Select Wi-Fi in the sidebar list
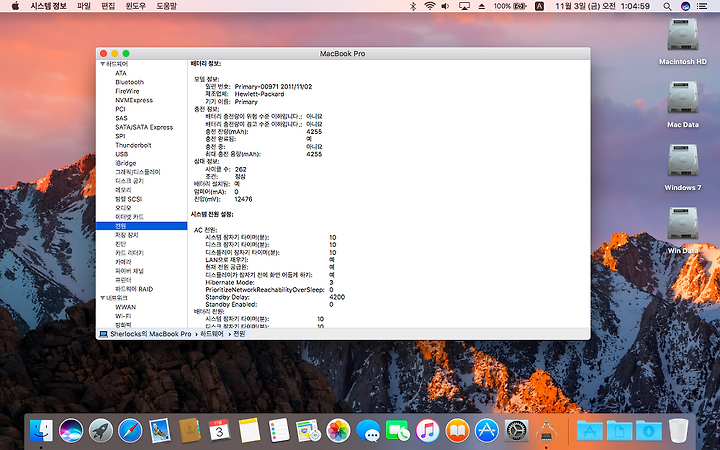 coord(123,316)
